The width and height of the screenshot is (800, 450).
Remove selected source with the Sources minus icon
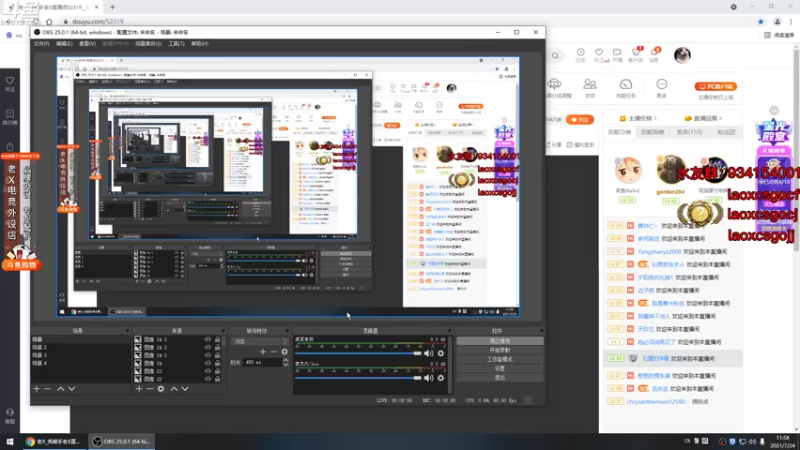149,389
